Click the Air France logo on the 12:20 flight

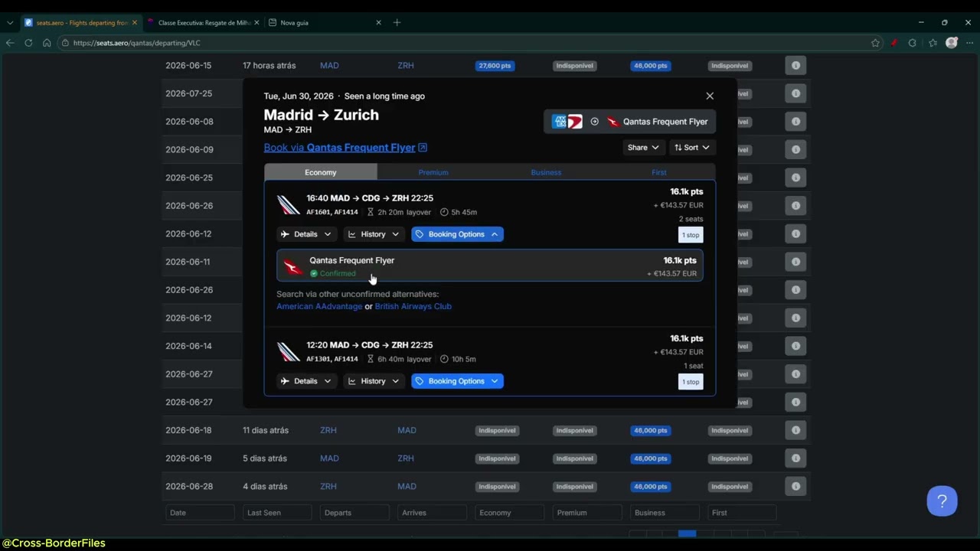(289, 352)
